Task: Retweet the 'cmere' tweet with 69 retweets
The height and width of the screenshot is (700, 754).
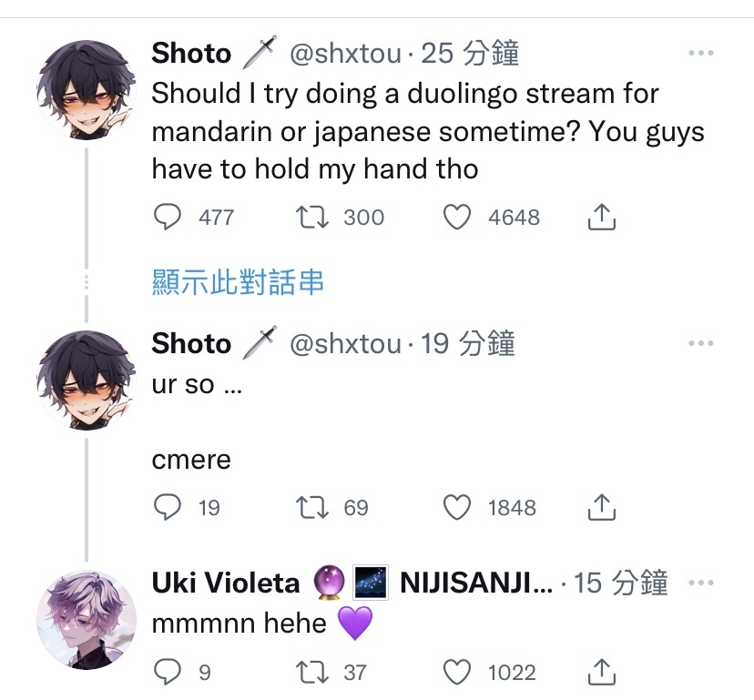Action: (312, 507)
